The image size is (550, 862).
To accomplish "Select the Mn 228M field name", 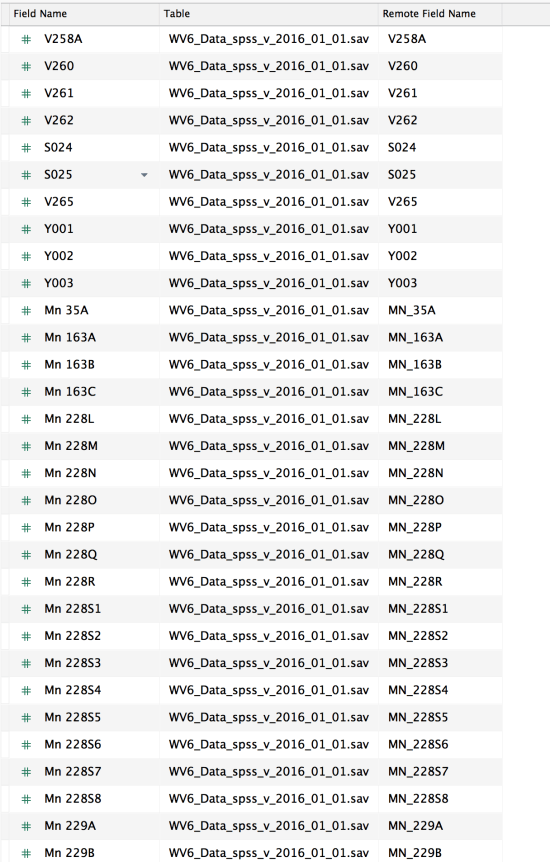I will click(71, 446).
